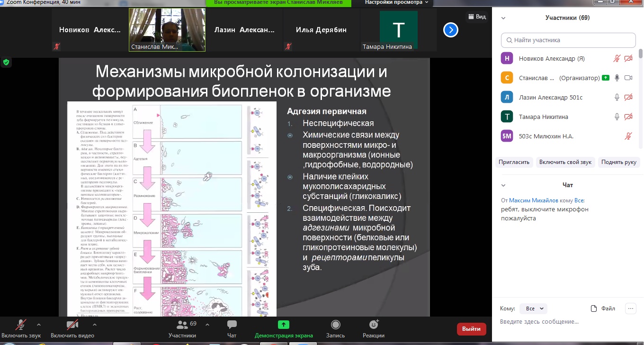Collapse the Участники (69) panel chevron
Viewport: 644px width, 345px height.
(x=503, y=18)
